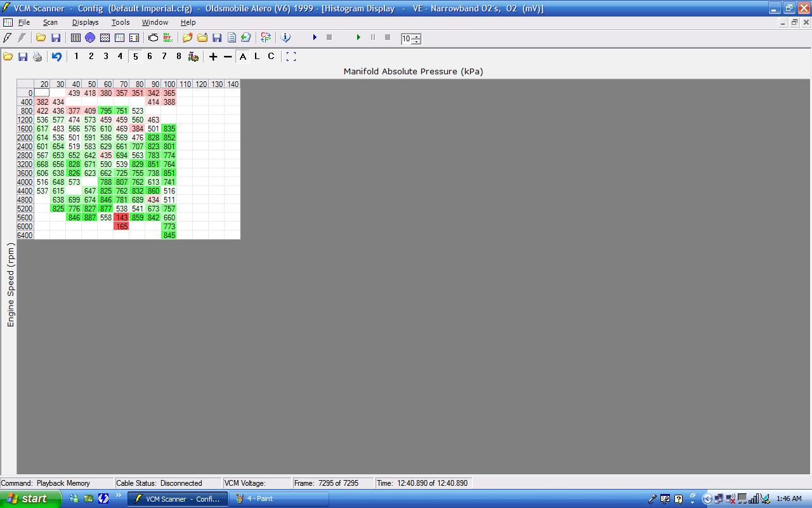
Task: Select histogram number 3
Action: point(105,57)
